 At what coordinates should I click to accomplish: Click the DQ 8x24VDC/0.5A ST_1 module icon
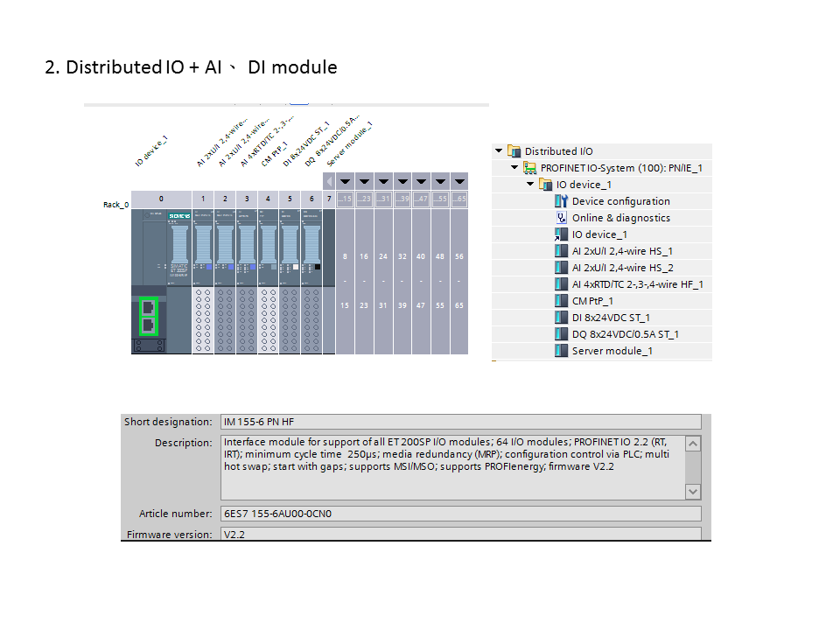click(x=561, y=333)
